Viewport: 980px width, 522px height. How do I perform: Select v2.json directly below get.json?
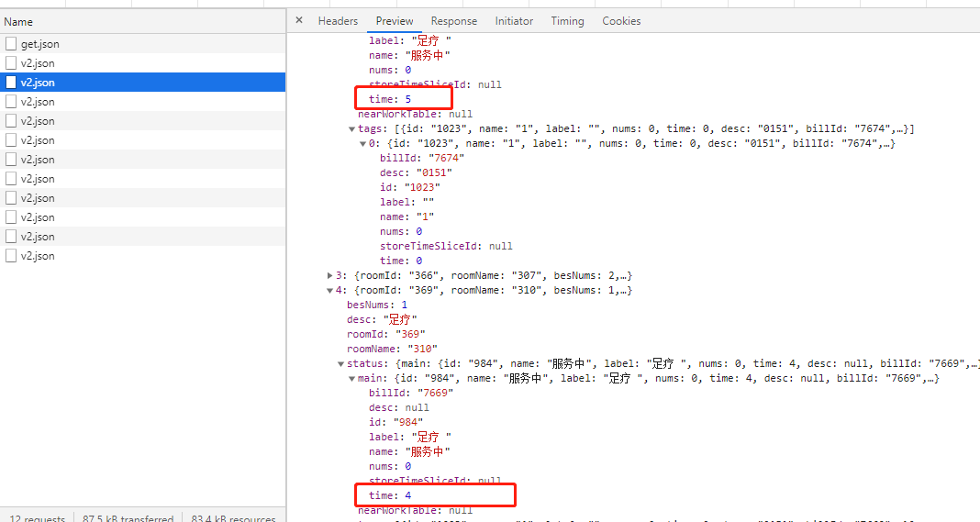142,63
